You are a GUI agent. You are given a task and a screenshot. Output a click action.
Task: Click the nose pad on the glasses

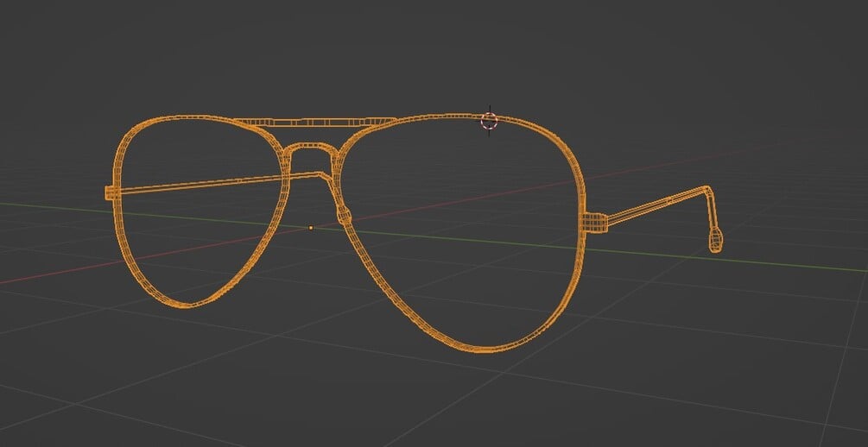click(345, 216)
